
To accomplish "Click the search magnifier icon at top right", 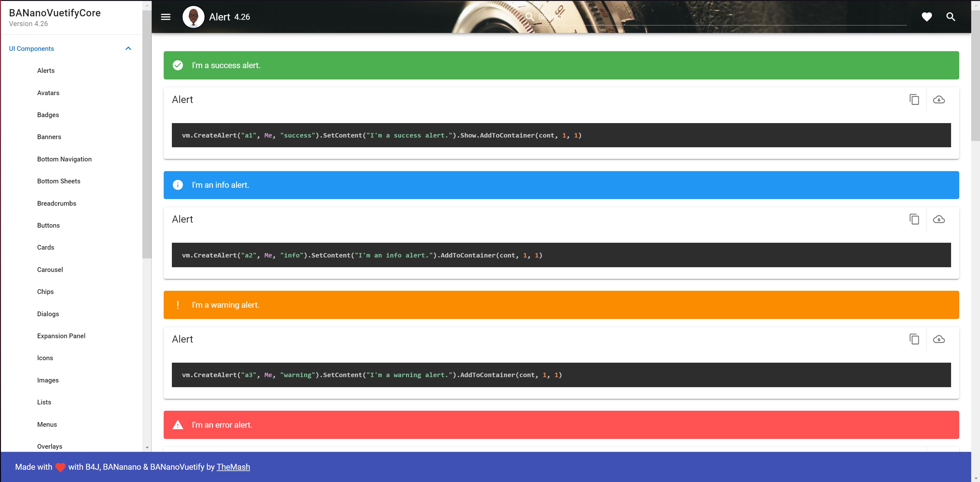I will pos(950,17).
